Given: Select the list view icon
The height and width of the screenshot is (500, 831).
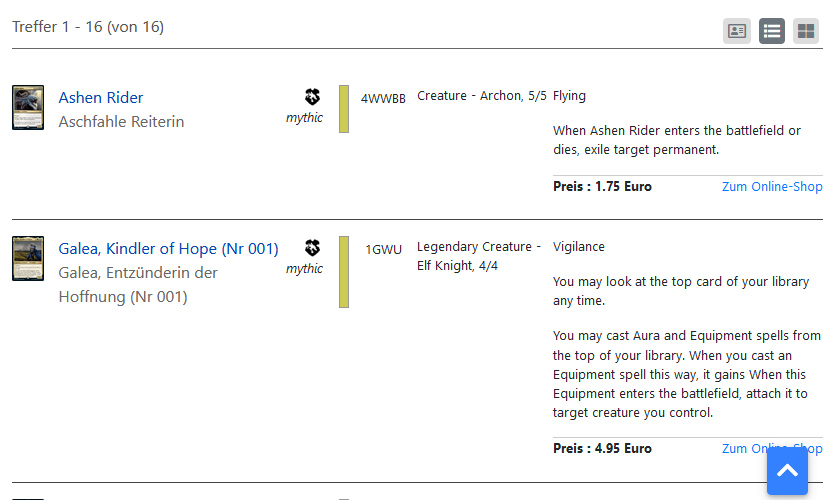Looking at the screenshot, I should (772, 31).
